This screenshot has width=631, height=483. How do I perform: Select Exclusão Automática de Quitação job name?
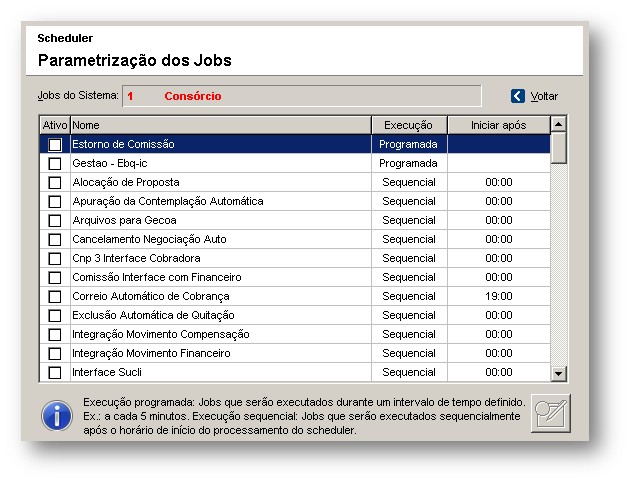click(153, 315)
